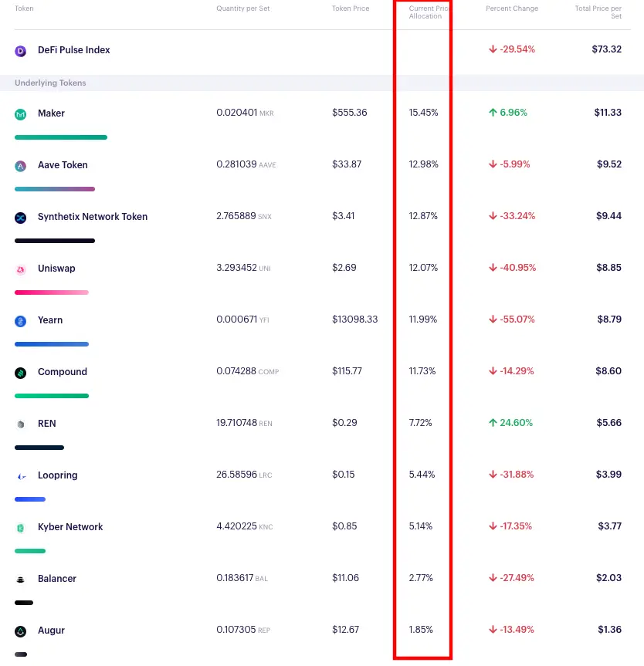The width and height of the screenshot is (644, 666).
Task: Click the Uniswap unicorn icon
Action: pyautogui.click(x=20, y=269)
